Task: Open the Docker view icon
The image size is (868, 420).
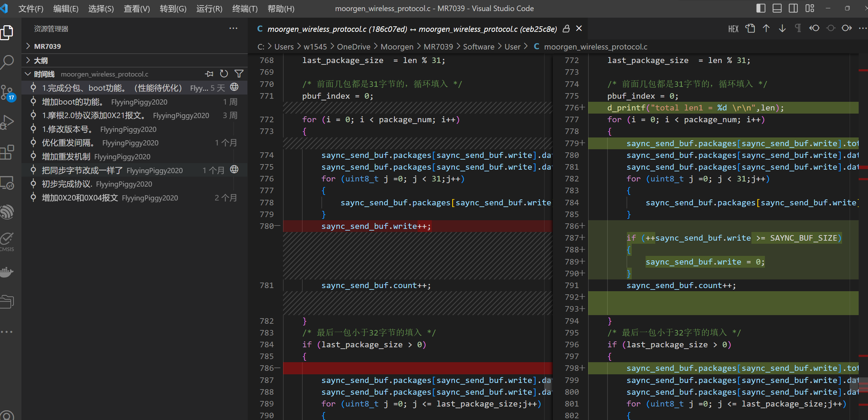Action: (x=7, y=272)
